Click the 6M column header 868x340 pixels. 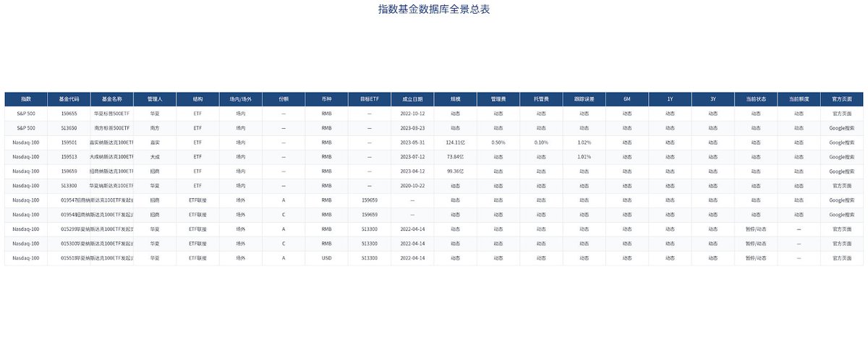[627, 99]
